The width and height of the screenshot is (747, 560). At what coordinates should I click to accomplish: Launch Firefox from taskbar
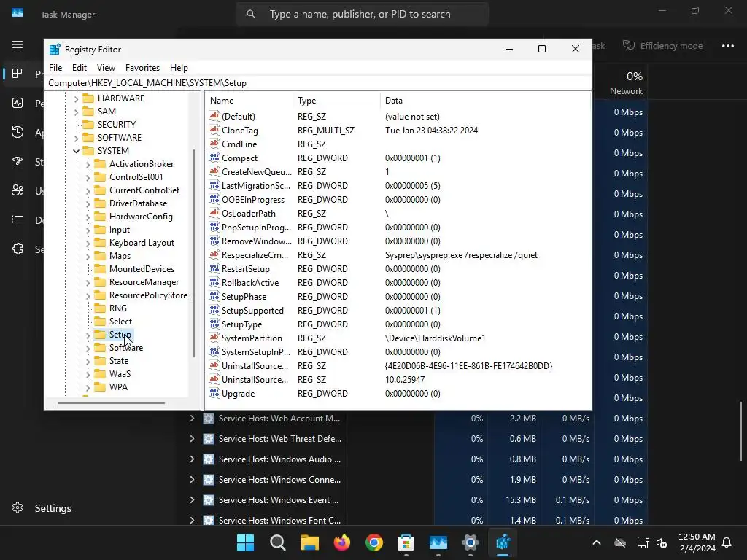341,542
